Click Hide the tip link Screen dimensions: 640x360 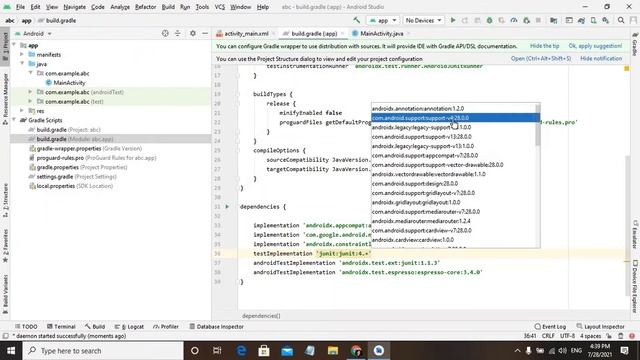[544, 46]
